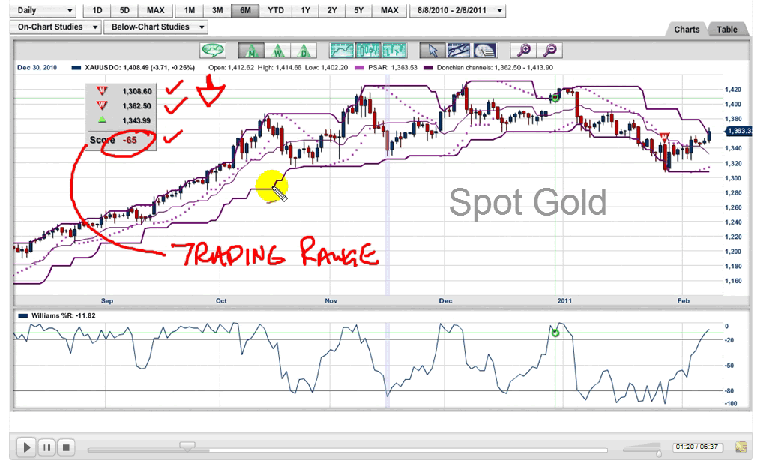Adjust the video volume slider knob

pos(659,453)
